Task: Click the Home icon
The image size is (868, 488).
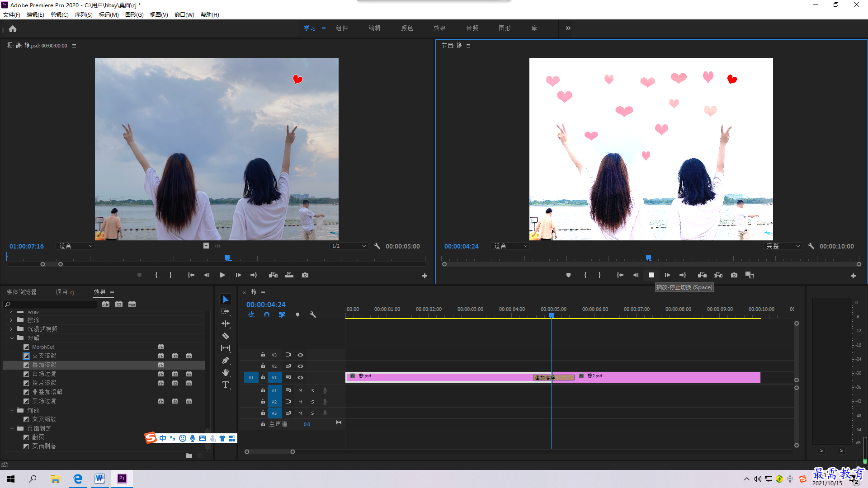Action: (x=13, y=28)
